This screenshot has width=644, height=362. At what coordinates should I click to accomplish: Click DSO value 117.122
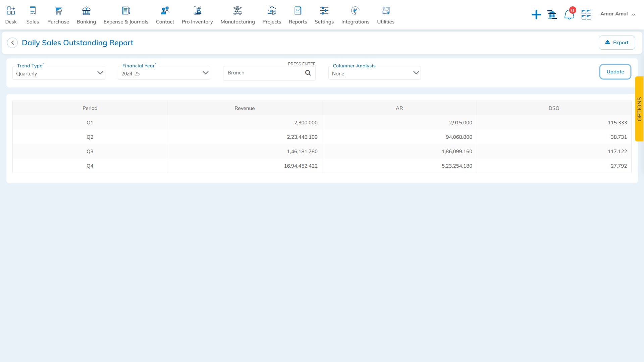pos(617,152)
